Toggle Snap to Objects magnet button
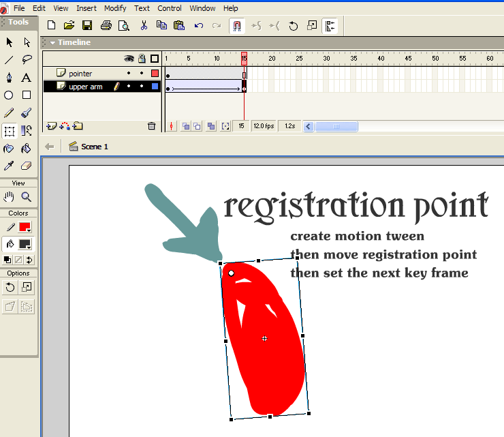Screen dimensions: 504x437 pyautogui.click(x=237, y=26)
